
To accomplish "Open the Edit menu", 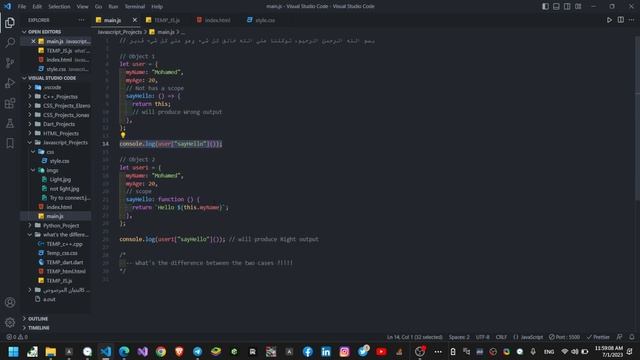I will click(x=37, y=7).
